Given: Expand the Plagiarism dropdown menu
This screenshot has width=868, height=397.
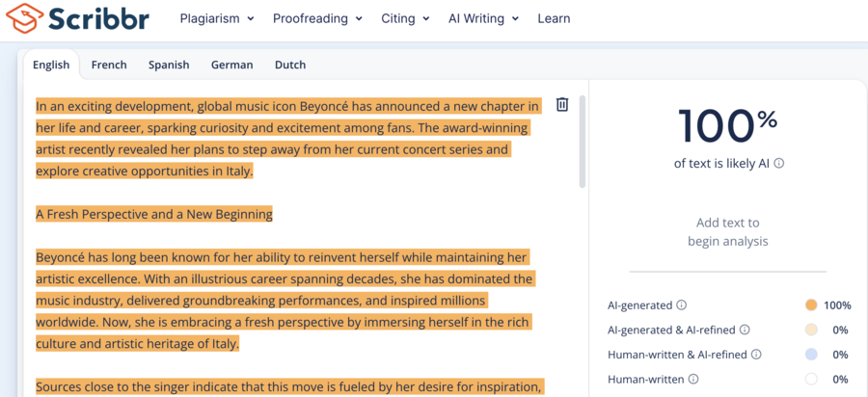Looking at the screenshot, I should tap(217, 19).
